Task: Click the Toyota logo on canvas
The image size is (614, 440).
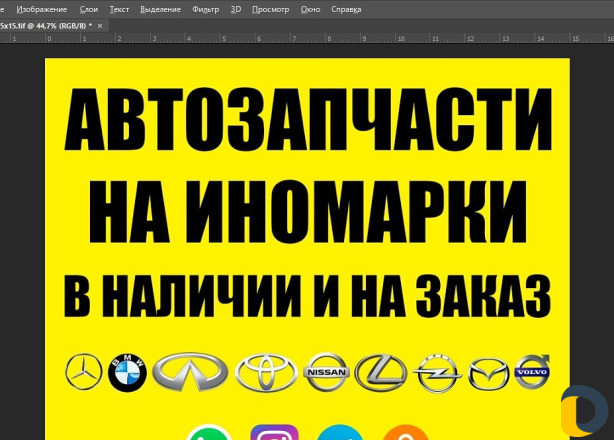Action: click(x=266, y=373)
